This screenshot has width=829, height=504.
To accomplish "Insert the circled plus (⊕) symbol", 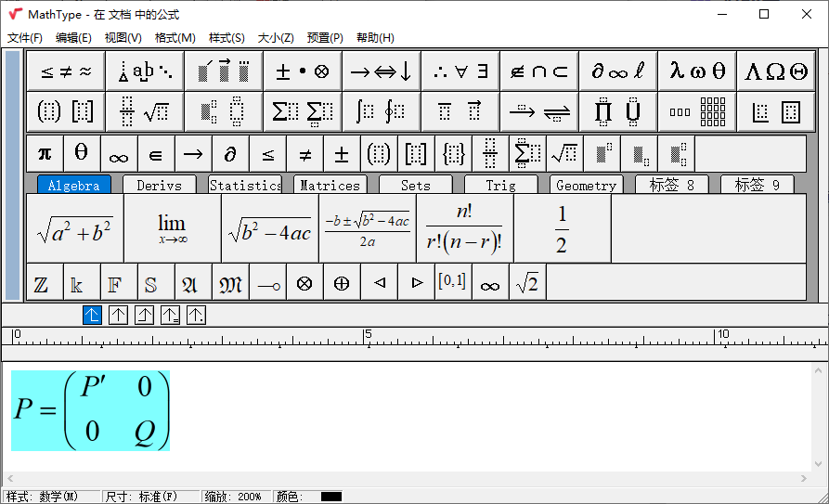I will point(342,282).
